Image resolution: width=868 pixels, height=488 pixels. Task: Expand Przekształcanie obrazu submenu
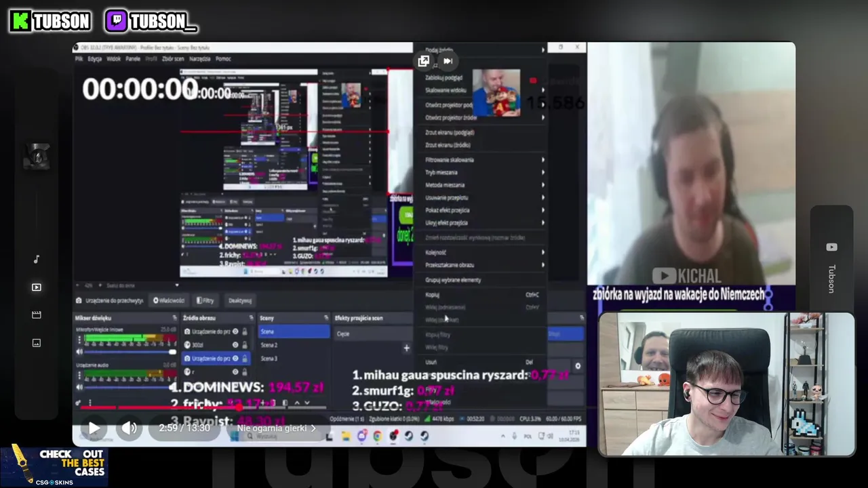pos(480,265)
